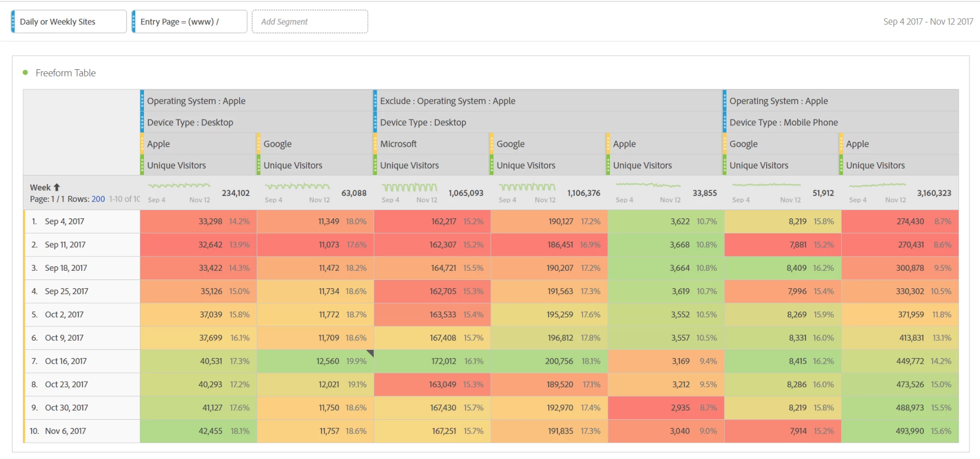This screenshot has height=459, width=980.
Task: Click the green dot beside Freeform Table
Action: 26,72
